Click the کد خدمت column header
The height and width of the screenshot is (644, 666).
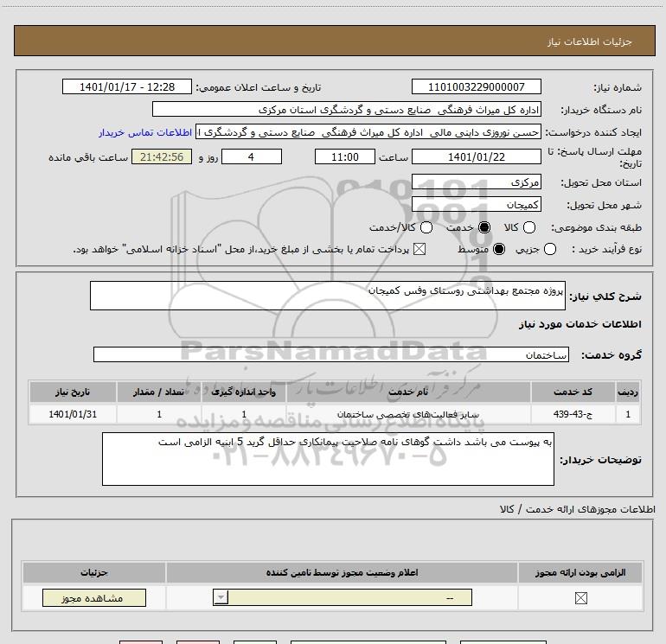click(x=573, y=392)
